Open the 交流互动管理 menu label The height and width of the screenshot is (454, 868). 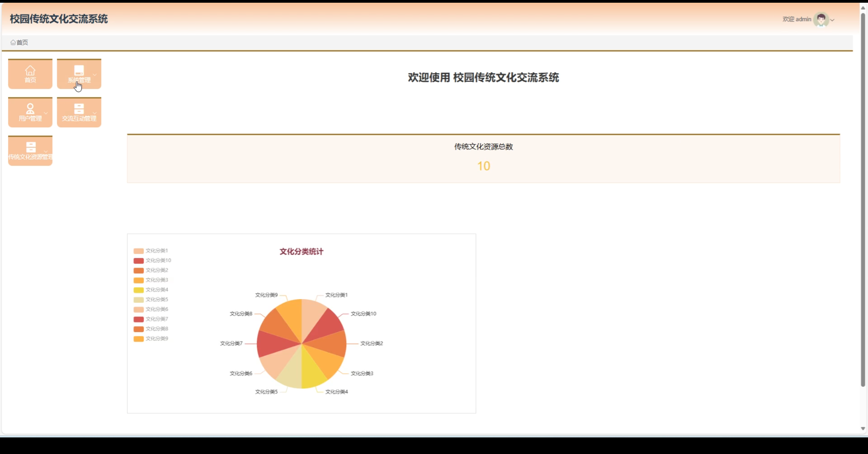coord(79,119)
